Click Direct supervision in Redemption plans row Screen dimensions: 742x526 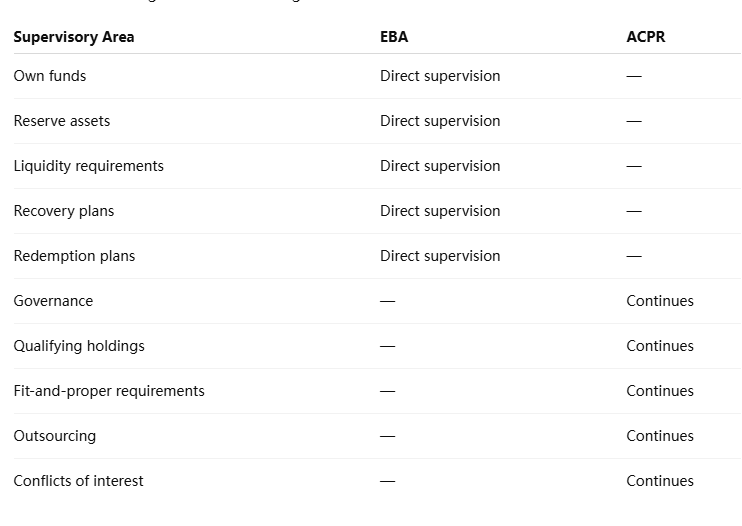[x=440, y=256]
